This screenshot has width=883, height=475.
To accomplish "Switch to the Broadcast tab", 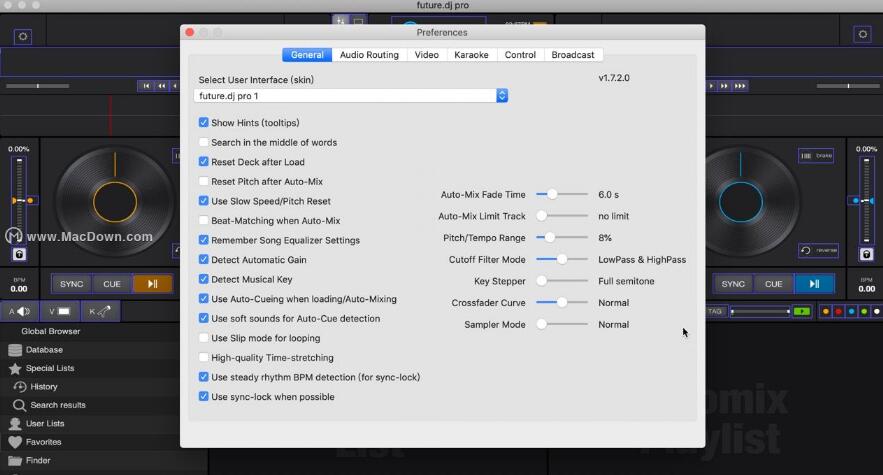I will click(x=573, y=55).
